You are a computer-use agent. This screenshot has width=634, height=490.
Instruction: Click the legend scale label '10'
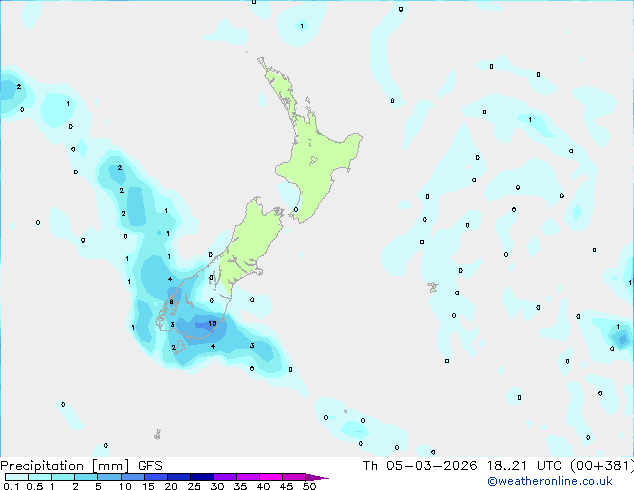125,486
